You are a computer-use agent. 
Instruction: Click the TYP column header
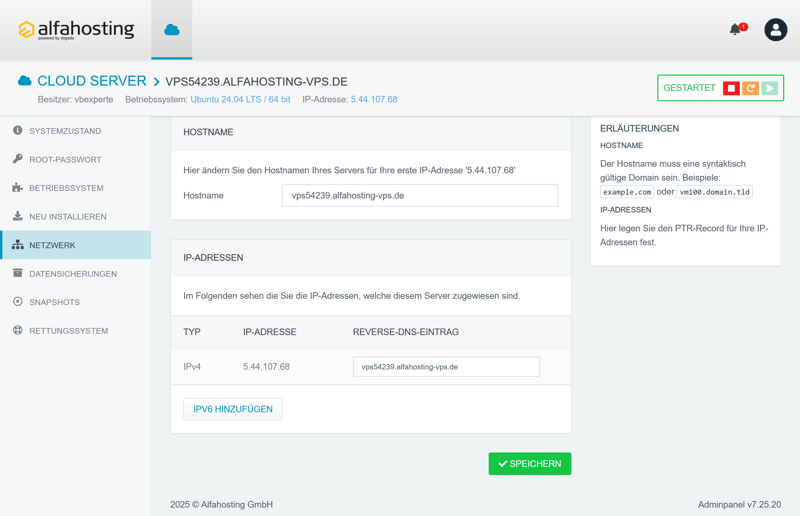[192, 332]
